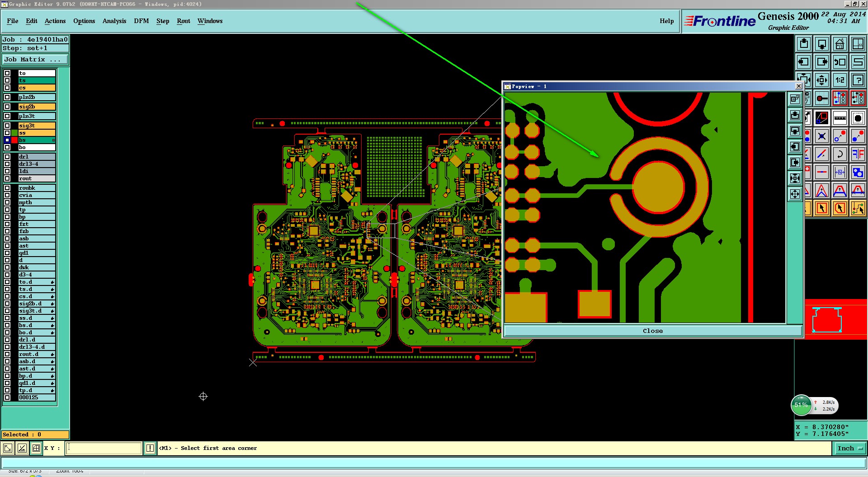Screen dimensions: 868x477
Task: Click the pan left view icon
Action: [x=804, y=62]
